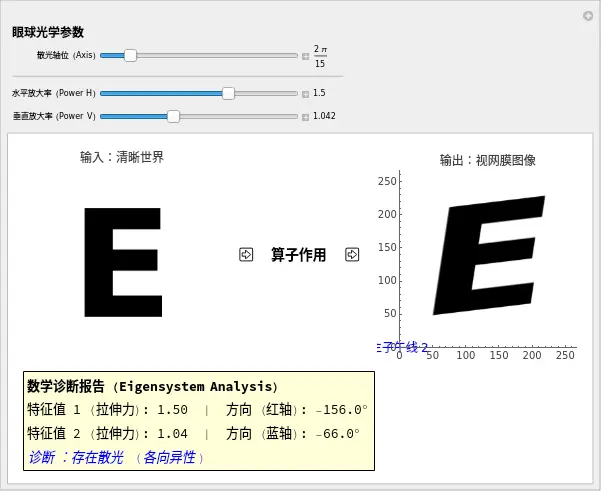This screenshot has width=601, height=491.
Task: Click the Manipulate options plus icon in the top-right corner
Action: click(588, 16)
